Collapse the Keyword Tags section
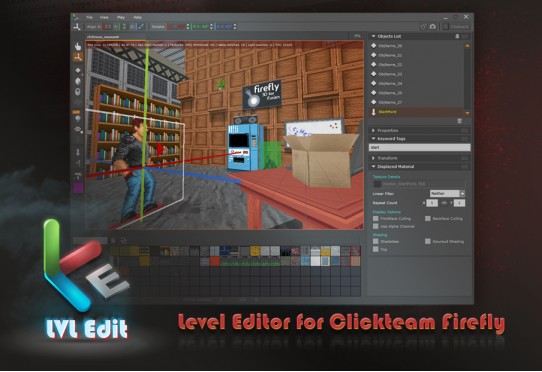Image resolution: width=542 pixels, height=372 pixels. click(x=373, y=139)
